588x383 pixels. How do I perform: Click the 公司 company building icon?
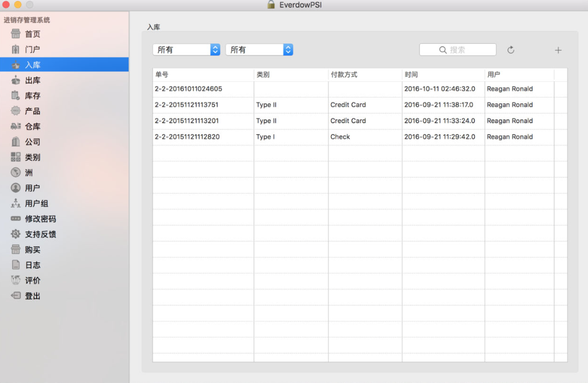pos(16,142)
